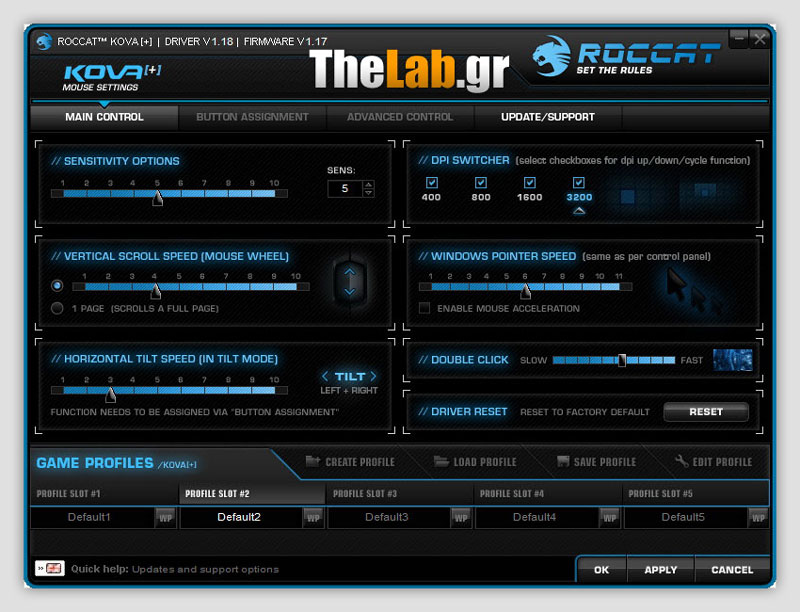This screenshot has height=612, width=800.
Task: Open the Update/Support tab
Action: pos(548,117)
